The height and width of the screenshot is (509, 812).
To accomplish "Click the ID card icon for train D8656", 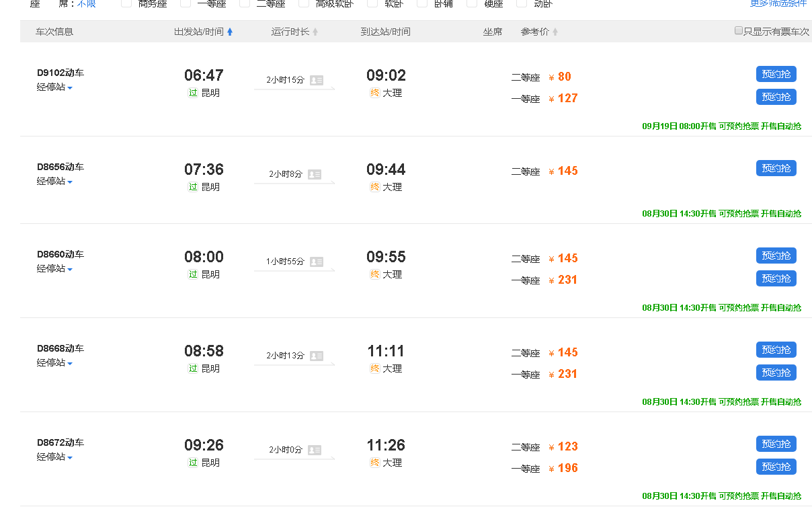I will click(315, 174).
